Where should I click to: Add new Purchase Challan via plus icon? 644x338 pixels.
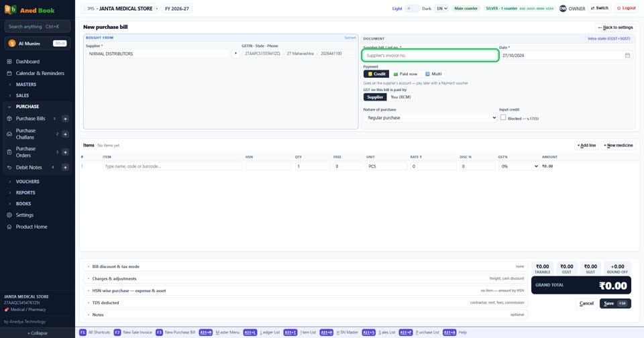65,134
